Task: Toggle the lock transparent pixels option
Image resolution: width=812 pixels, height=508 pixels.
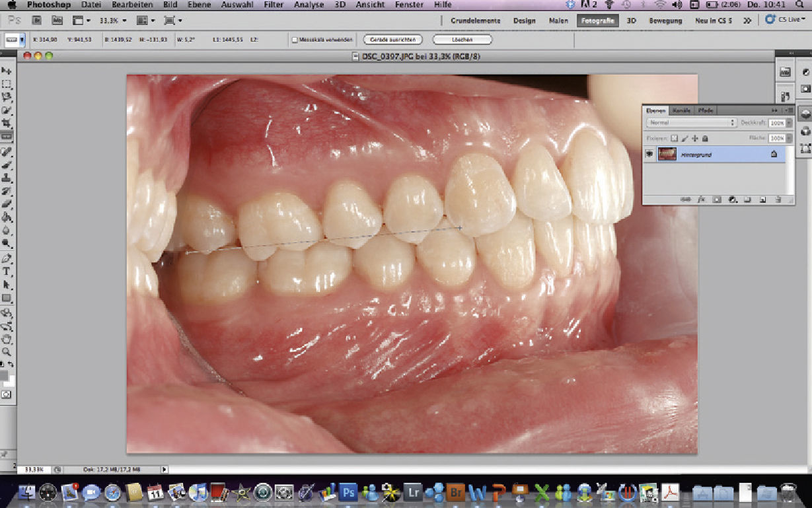Action: pos(674,139)
